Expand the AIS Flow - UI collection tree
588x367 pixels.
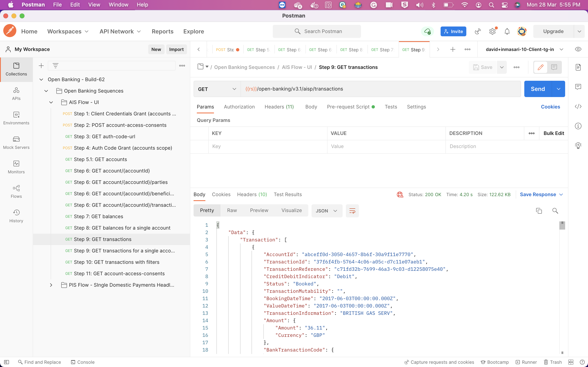coord(51,102)
